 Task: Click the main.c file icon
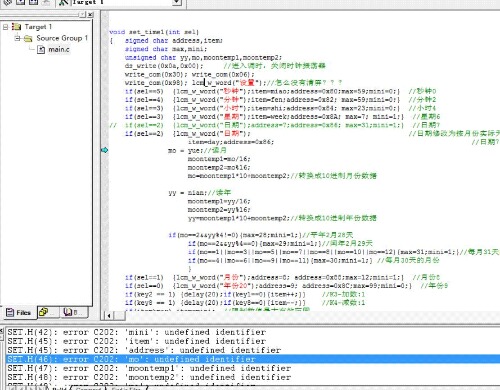click(x=41, y=50)
